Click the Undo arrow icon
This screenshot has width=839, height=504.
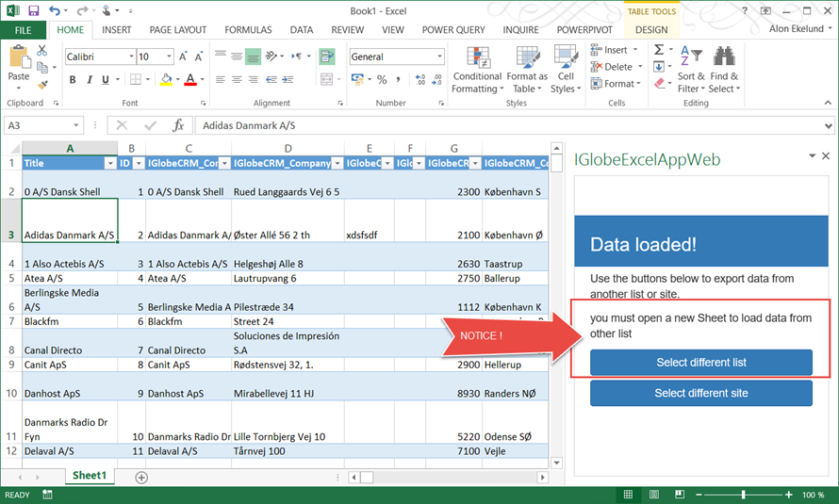[x=54, y=10]
